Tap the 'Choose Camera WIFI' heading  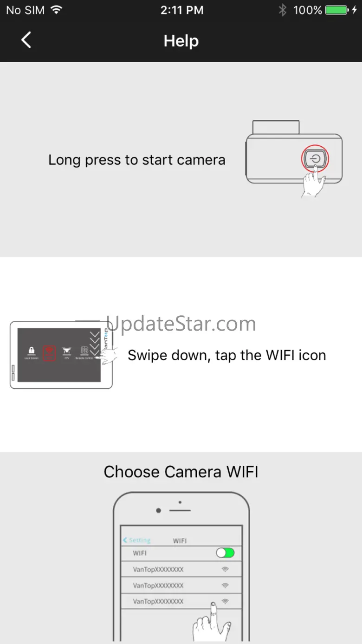pos(181,472)
